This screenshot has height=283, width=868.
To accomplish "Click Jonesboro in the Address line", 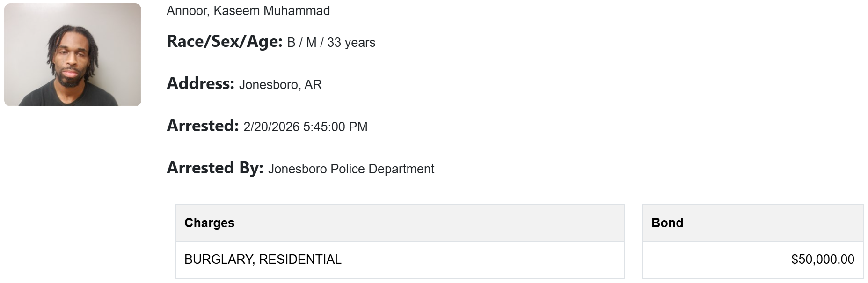I will 268,85.
